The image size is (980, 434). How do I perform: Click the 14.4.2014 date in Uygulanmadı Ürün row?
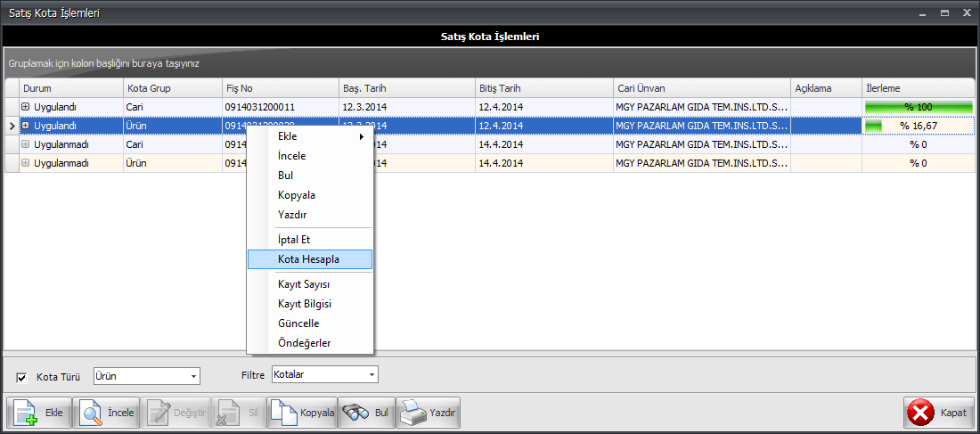point(545,163)
